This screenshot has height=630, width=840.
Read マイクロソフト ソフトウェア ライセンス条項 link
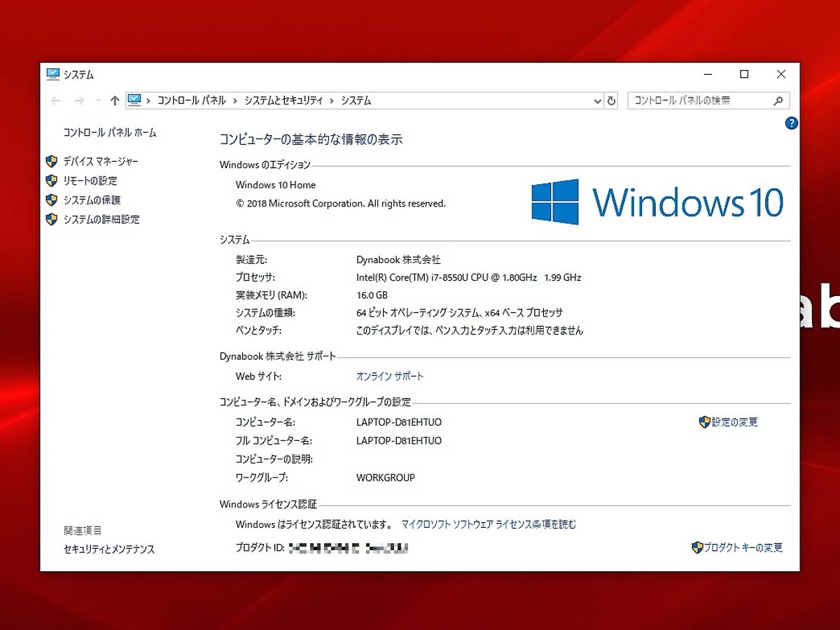coord(489,524)
